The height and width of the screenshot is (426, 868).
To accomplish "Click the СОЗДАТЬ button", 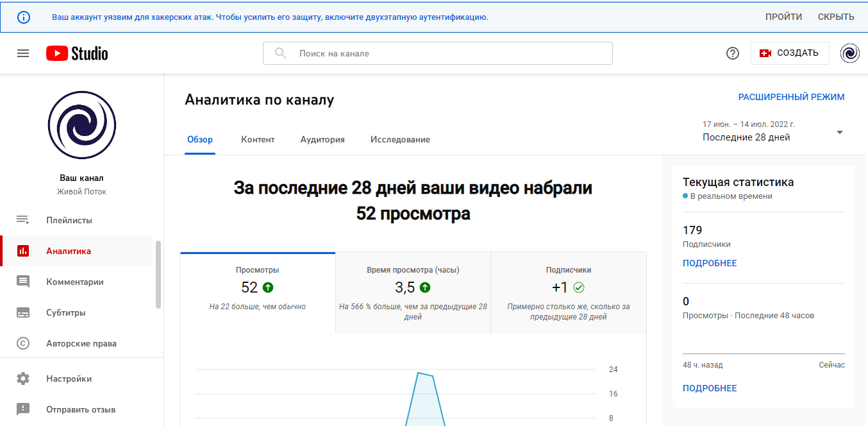I will [x=790, y=53].
